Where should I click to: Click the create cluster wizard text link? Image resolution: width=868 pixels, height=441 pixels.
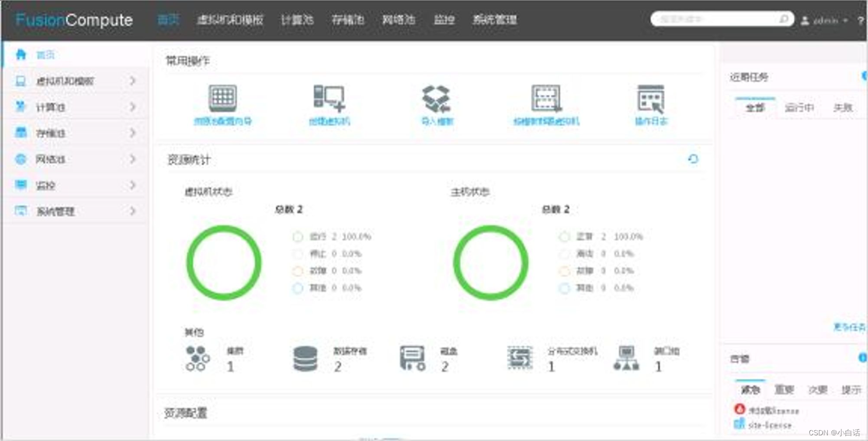[223, 121]
